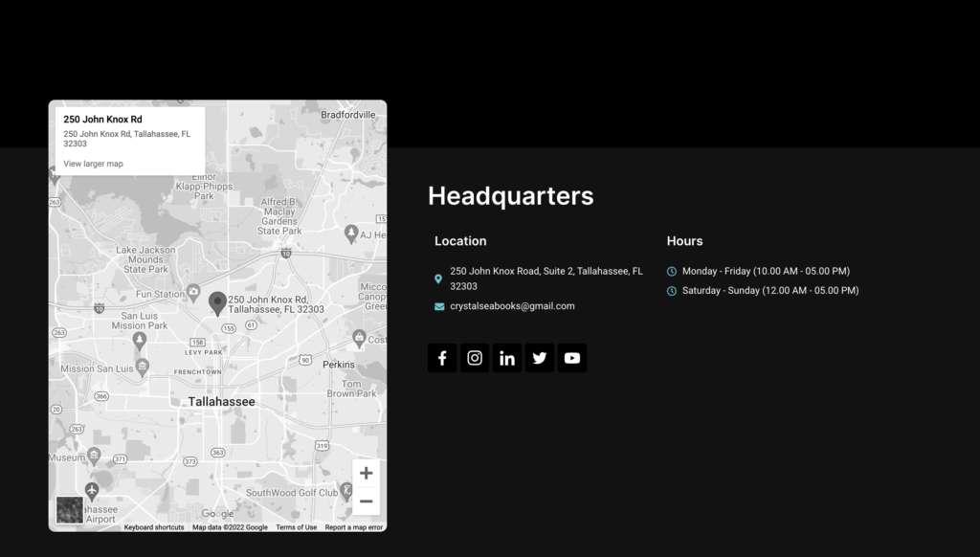
Task: Click the Alfred B. Maclay Gardens label
Action: click(x=279, y=216)
